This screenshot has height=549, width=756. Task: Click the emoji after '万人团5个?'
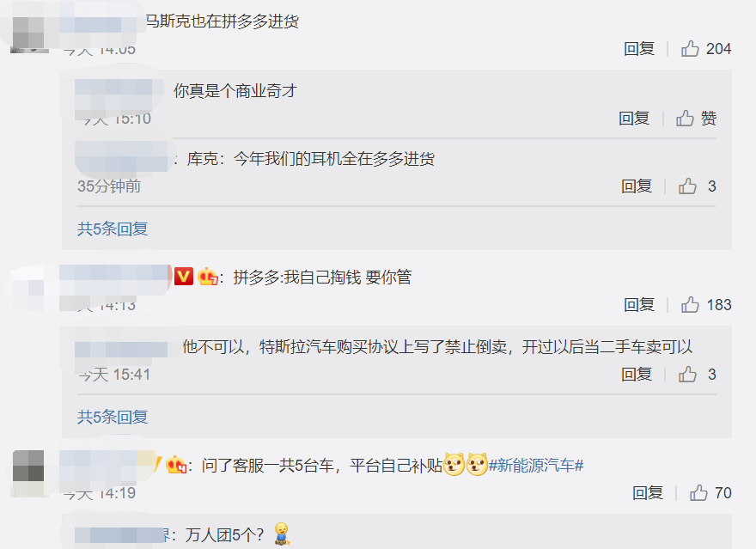pyautogui.click(x=282, y=534)
